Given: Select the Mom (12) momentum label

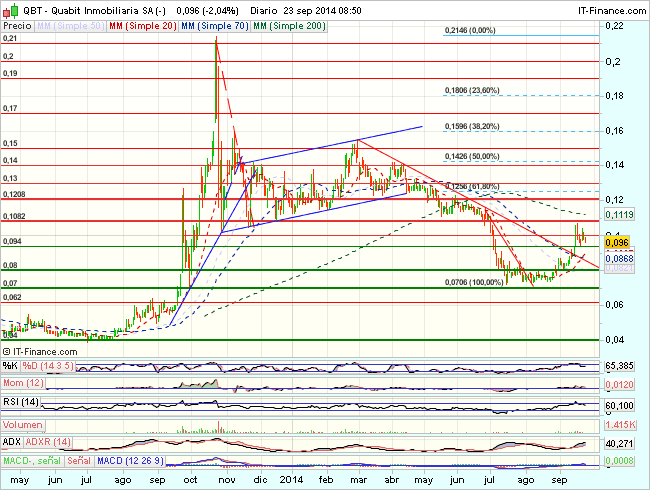Looking at the screenshot, I should point(23,383).
